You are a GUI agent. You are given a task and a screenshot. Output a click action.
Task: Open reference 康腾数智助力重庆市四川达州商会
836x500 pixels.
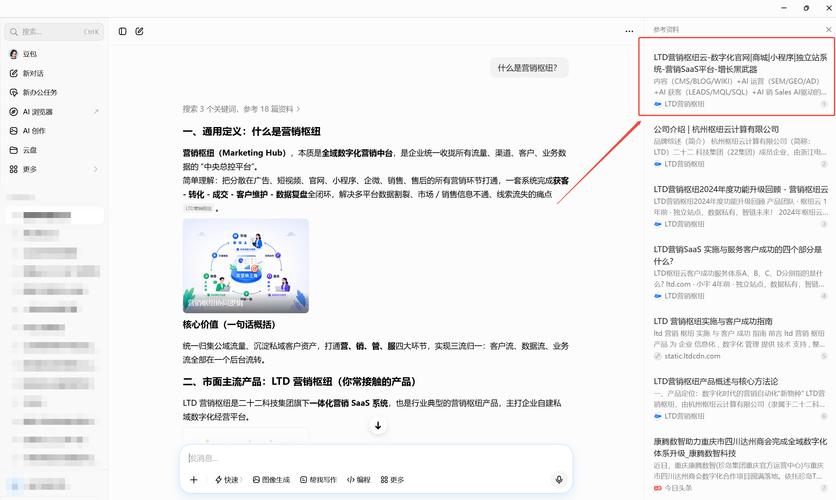(x=740, y=447)
